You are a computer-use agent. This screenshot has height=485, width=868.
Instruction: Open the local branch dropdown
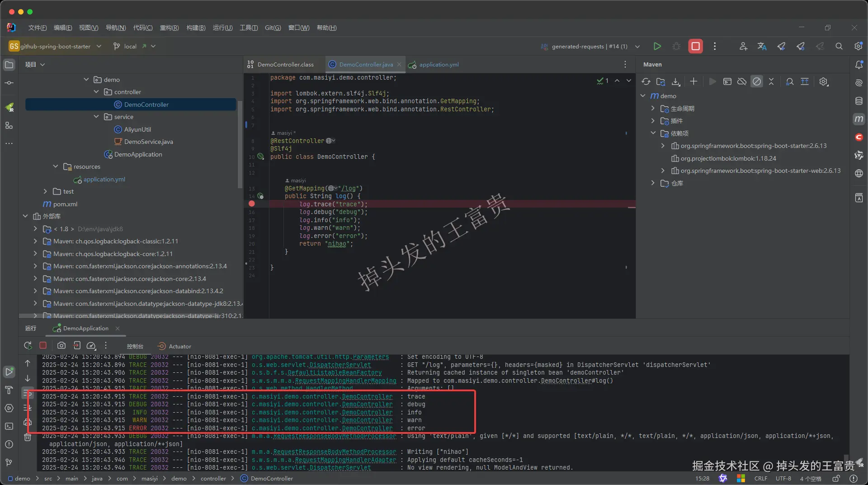click(x=134, y=46)
